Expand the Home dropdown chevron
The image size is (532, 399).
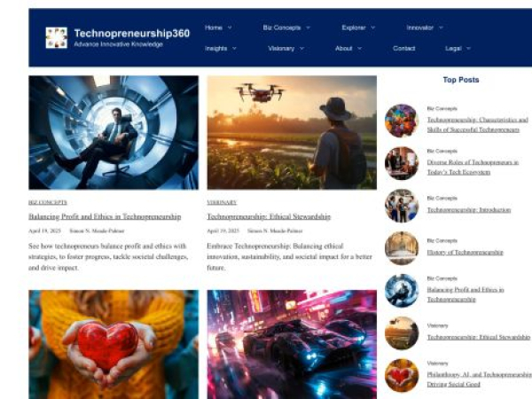click(230, 27)
